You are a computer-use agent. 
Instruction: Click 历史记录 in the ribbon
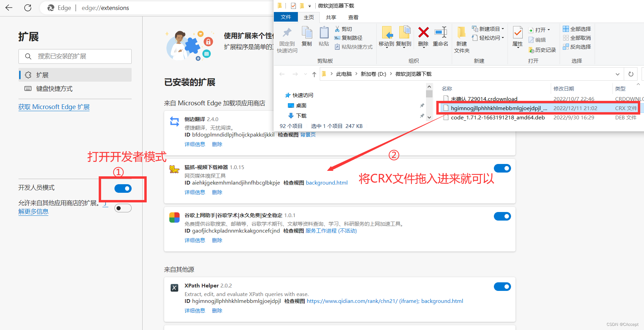[542, 50]
